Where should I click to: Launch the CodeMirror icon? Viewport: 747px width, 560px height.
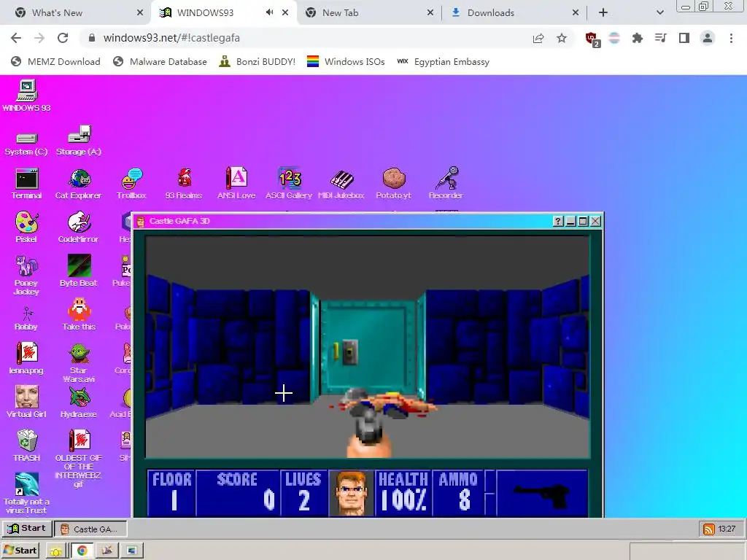(x=79, y=227)
